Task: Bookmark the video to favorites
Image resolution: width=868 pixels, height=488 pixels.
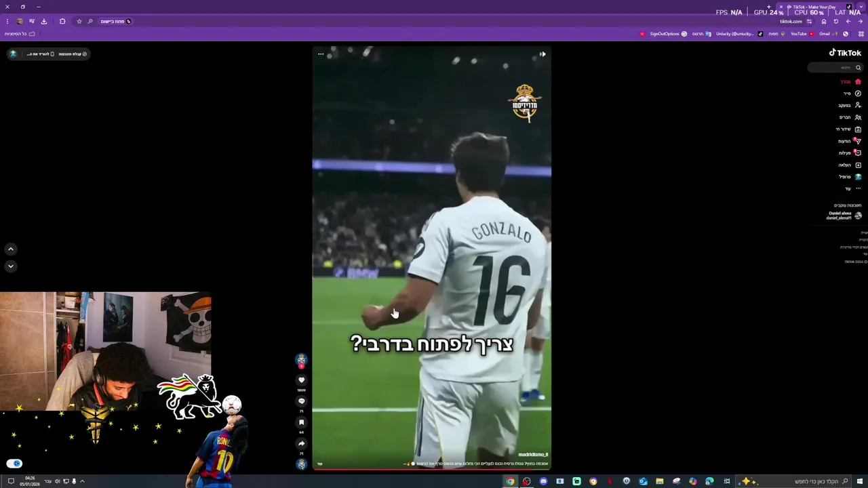Action: [302, 422]
